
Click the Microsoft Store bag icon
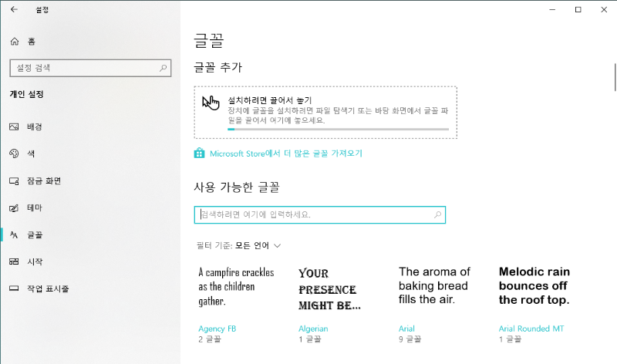click(x=200, y=153)
